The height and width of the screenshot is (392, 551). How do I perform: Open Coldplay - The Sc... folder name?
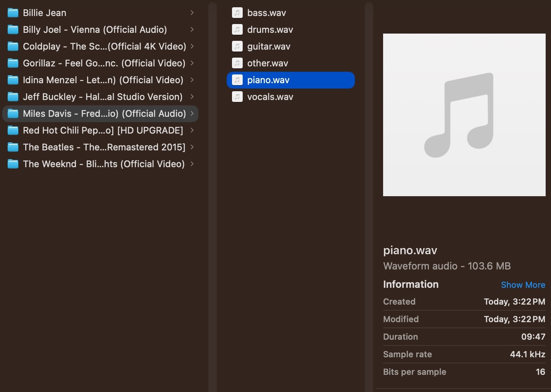[105, 47]
